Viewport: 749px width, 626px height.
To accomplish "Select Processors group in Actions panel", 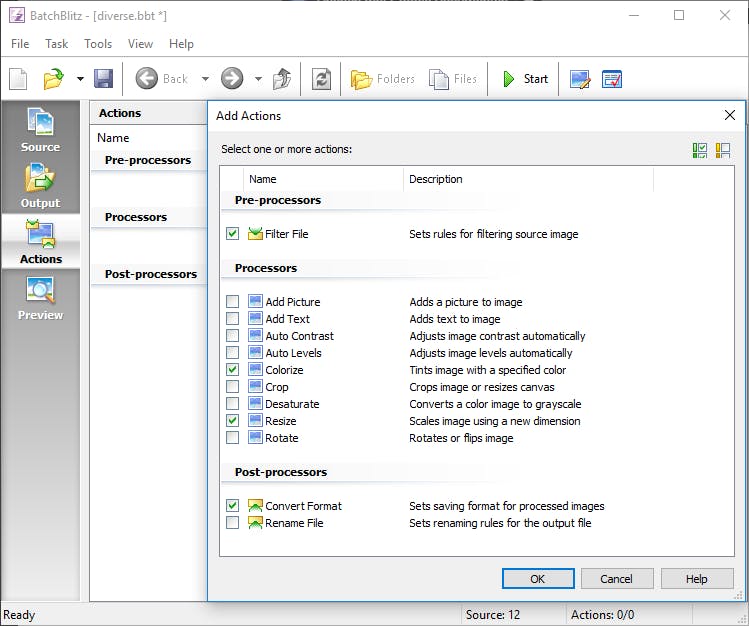I will (136, 217).
